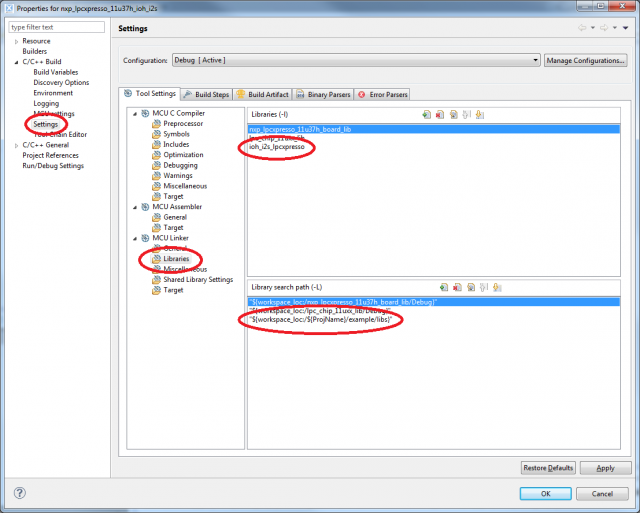Select Logging in the tree
640x513 pixels.
[46, 103]
